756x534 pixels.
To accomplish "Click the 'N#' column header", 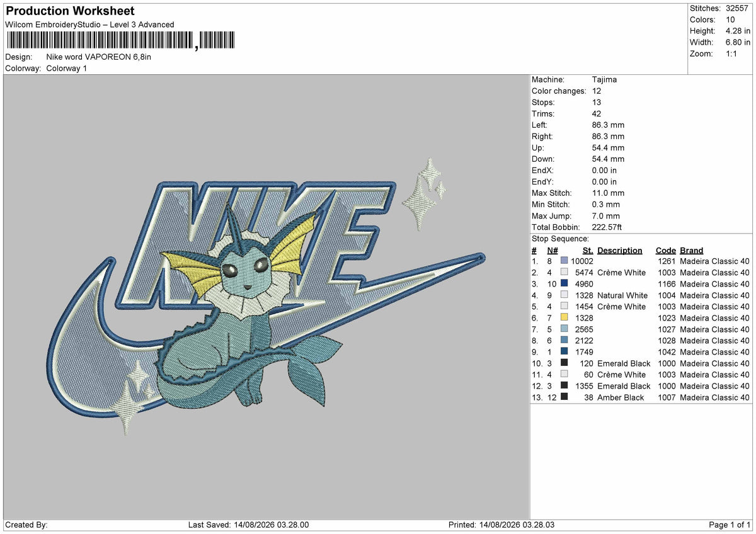I will click(x=553, y=251).
